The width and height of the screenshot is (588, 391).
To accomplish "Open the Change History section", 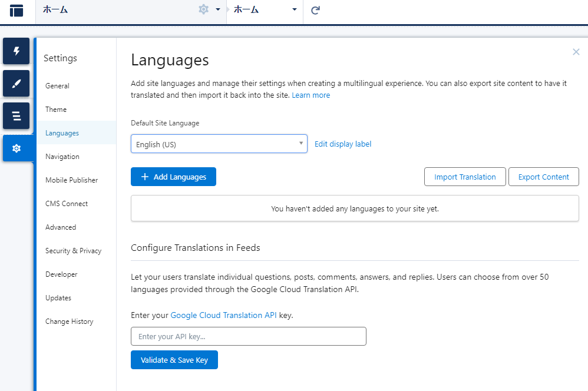I will 70,322.
